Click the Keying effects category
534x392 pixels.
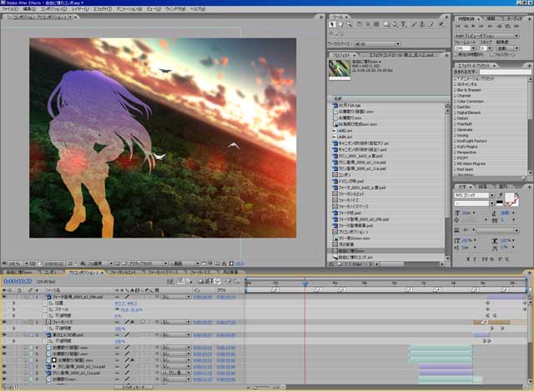click(x=462, y=135)
